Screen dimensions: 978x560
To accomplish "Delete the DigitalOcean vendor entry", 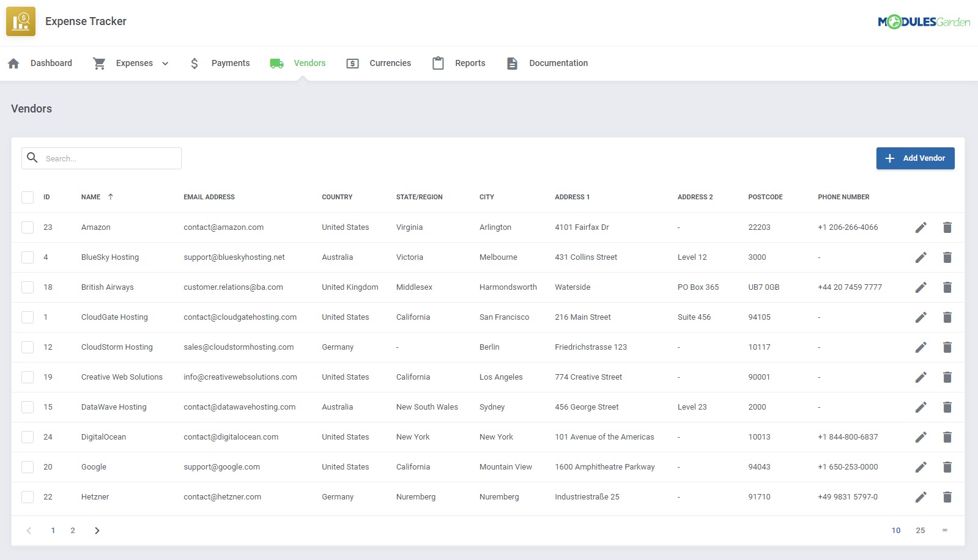I will 947,437.
